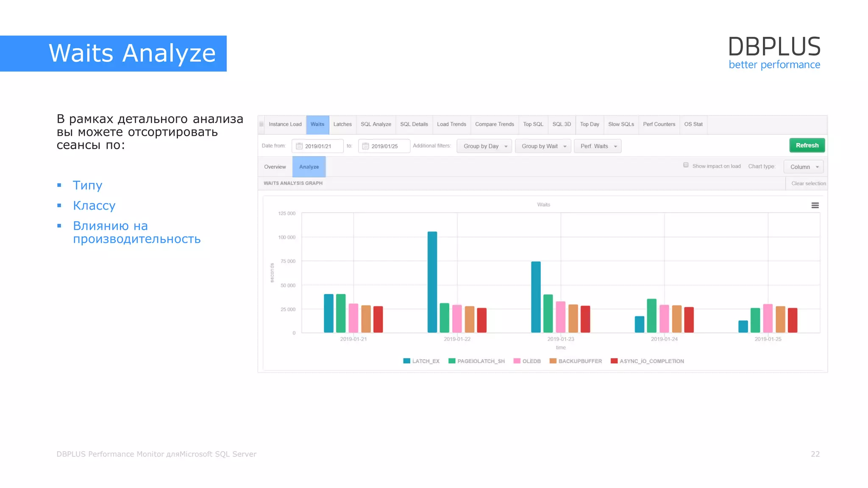
Task: Open the SQL 3D tab
Action: tap(562, 124)
